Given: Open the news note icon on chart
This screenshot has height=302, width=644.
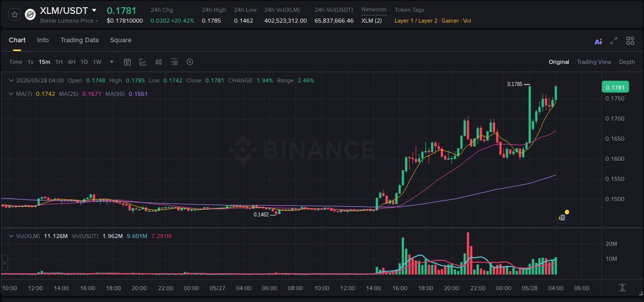Looking at the screenshot, I should pos(562,217).
